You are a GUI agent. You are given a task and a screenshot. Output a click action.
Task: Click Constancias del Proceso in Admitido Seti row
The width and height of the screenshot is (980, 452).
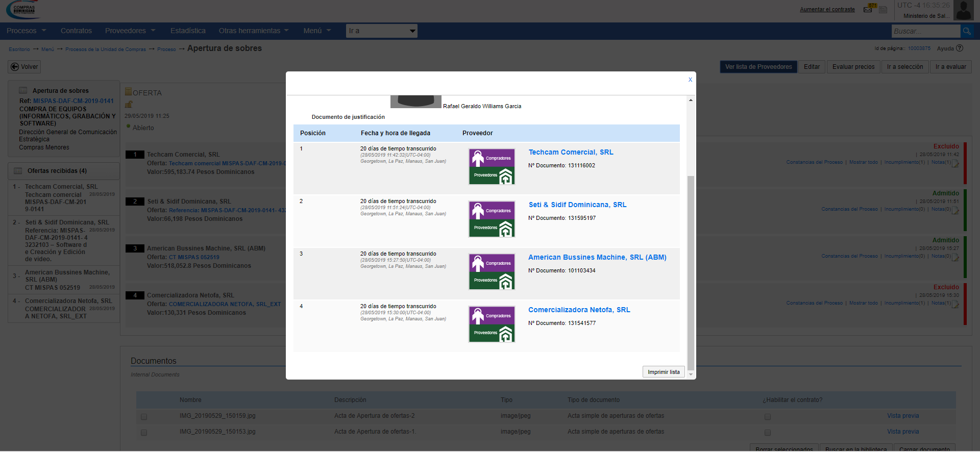[849, 209]
